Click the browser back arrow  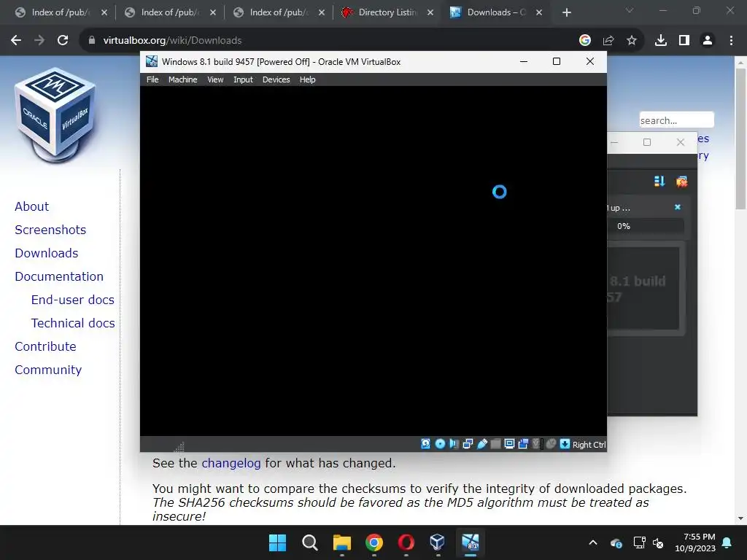coord(16,41)
